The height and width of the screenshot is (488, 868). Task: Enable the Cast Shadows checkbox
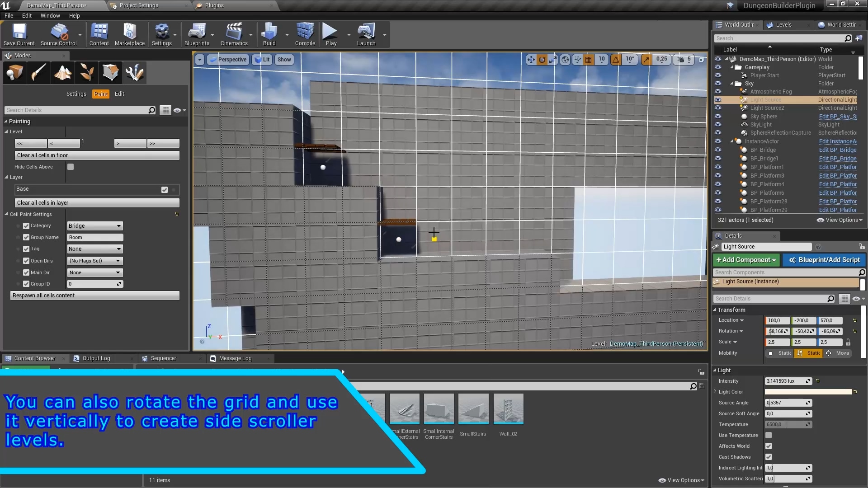(x=769, y=457)
